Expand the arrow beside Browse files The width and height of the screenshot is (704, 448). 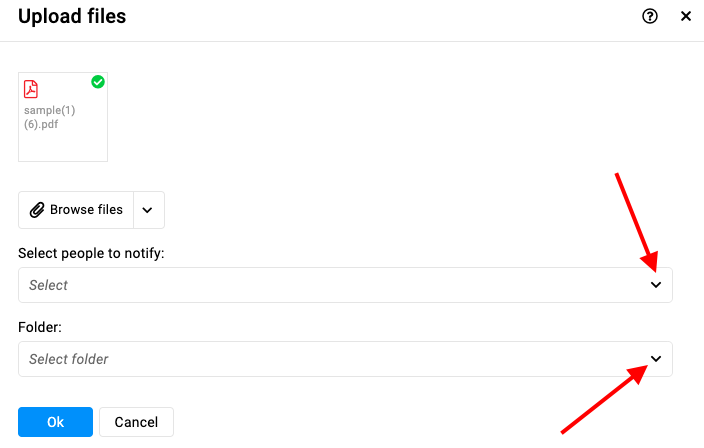149,210
